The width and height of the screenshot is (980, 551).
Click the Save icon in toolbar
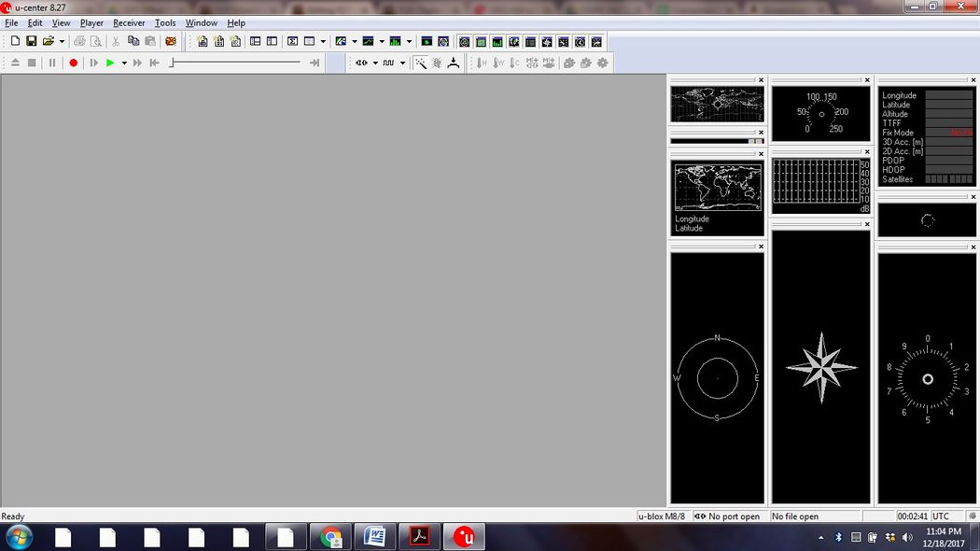pos(31,41)
